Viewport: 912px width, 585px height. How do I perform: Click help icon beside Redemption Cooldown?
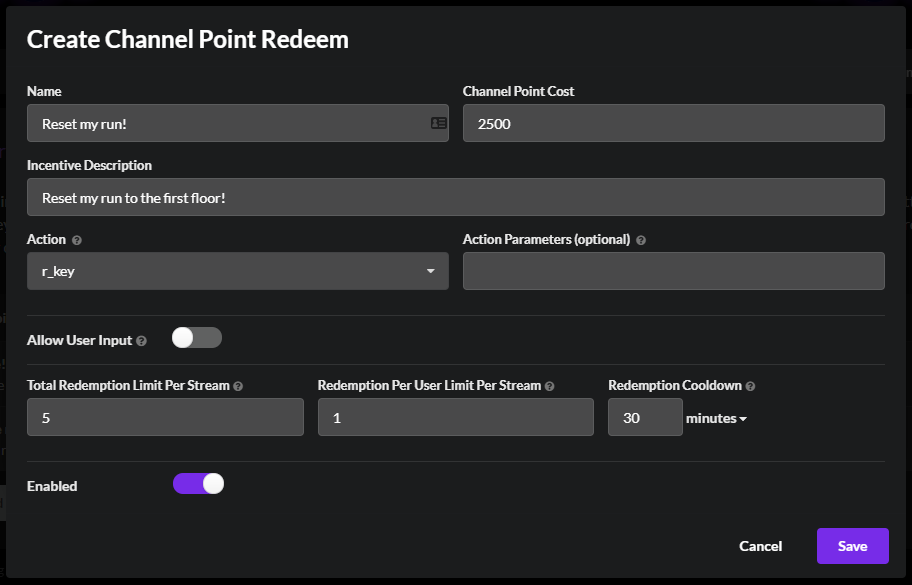tap(750, 386)
